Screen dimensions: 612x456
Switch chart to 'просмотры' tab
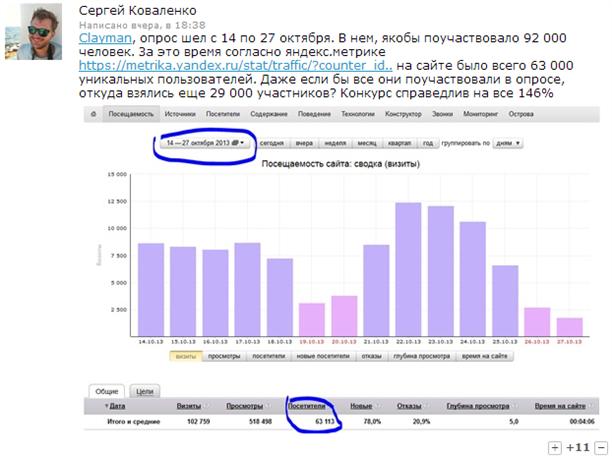(225, 355)
